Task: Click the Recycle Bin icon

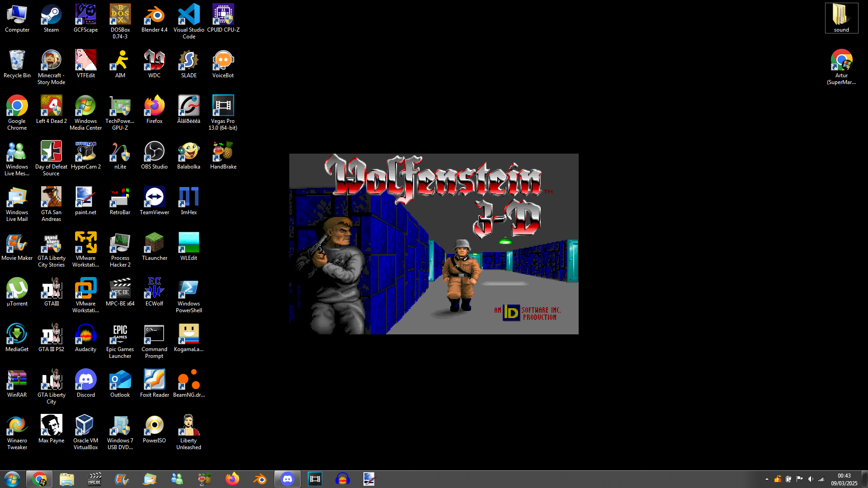Action: 17,63
